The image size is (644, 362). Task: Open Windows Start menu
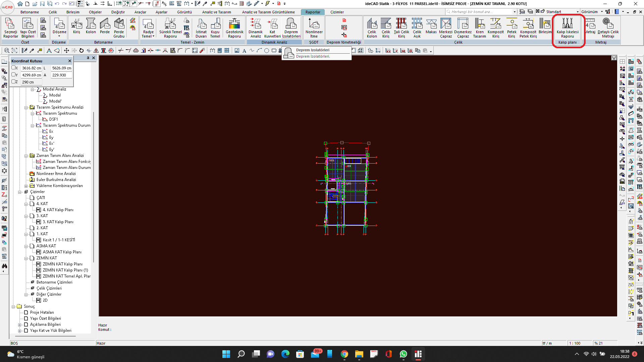(226, 354)
